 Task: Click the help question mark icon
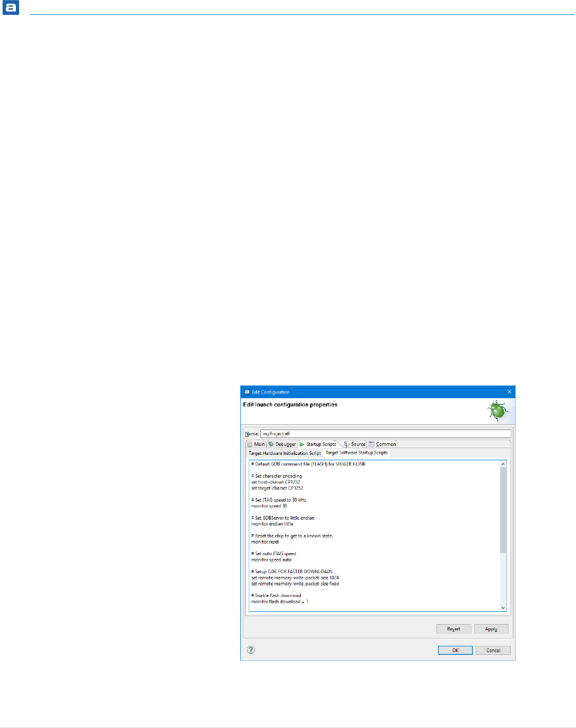coord(251,650)
